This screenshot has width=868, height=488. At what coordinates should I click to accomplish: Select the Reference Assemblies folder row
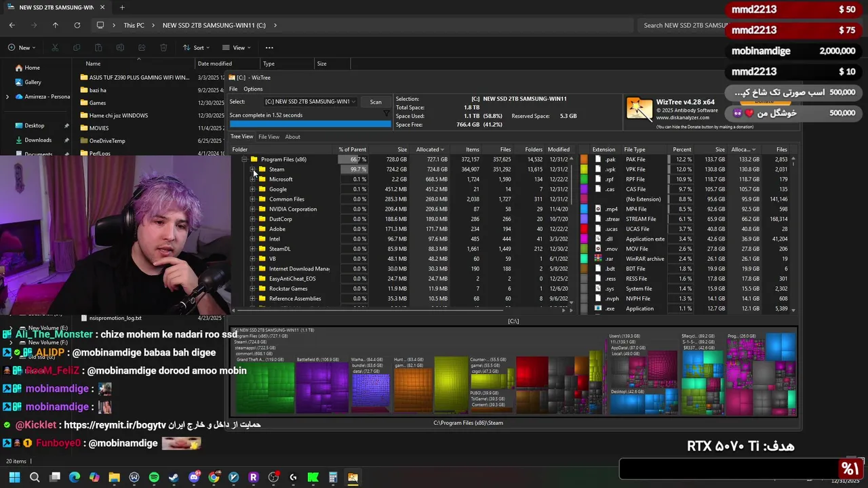coord(401,298)
